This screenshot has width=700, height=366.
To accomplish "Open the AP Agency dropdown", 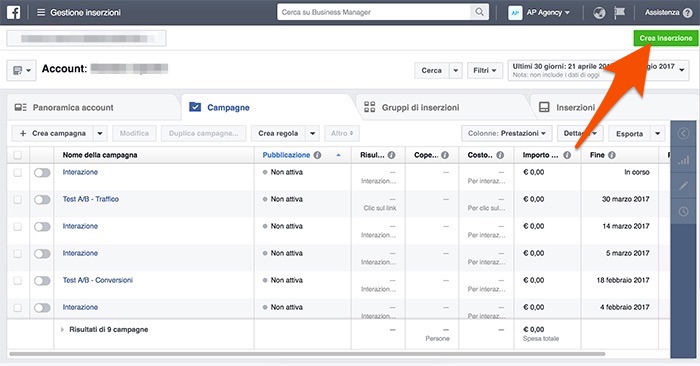I will pos(548,12).
